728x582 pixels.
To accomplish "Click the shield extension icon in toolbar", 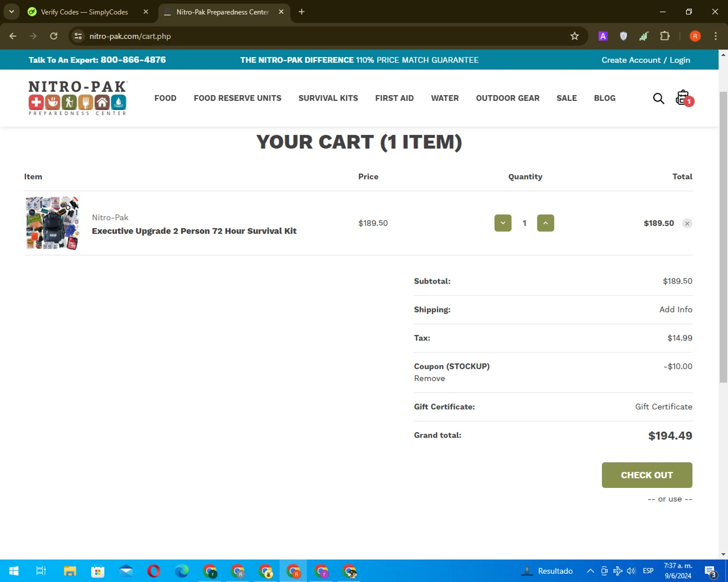I will pyautogui.click(x=624, y=36).
